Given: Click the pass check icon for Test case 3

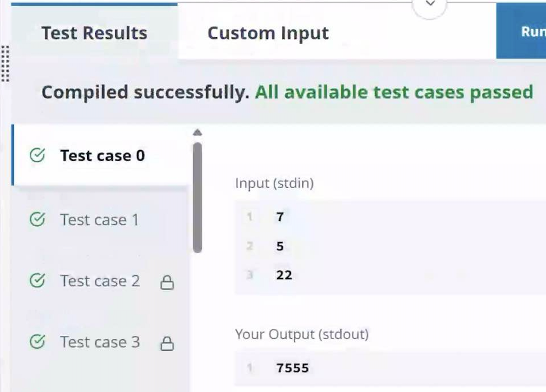Looking at the screenshot, I should pos(37,341).
